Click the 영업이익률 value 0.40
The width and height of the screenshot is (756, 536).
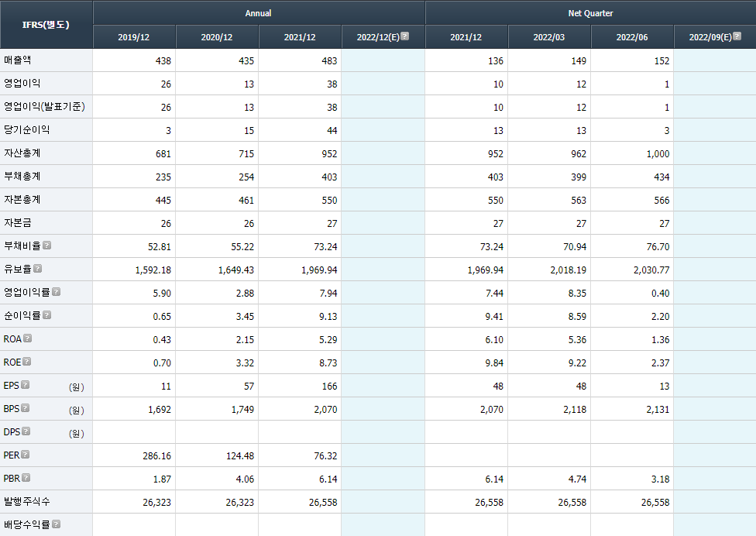(x=660, y=293)
